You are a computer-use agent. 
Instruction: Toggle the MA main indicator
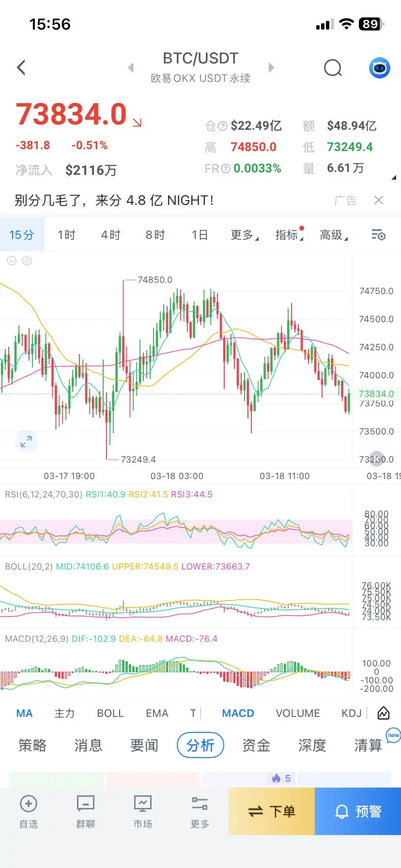tap(24, 713)
